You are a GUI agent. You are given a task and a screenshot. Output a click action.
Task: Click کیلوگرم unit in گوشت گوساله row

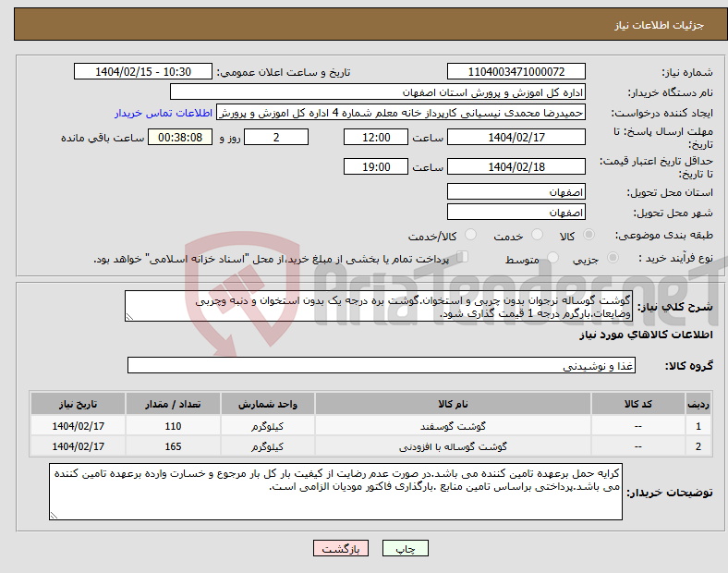pos(267,446)
